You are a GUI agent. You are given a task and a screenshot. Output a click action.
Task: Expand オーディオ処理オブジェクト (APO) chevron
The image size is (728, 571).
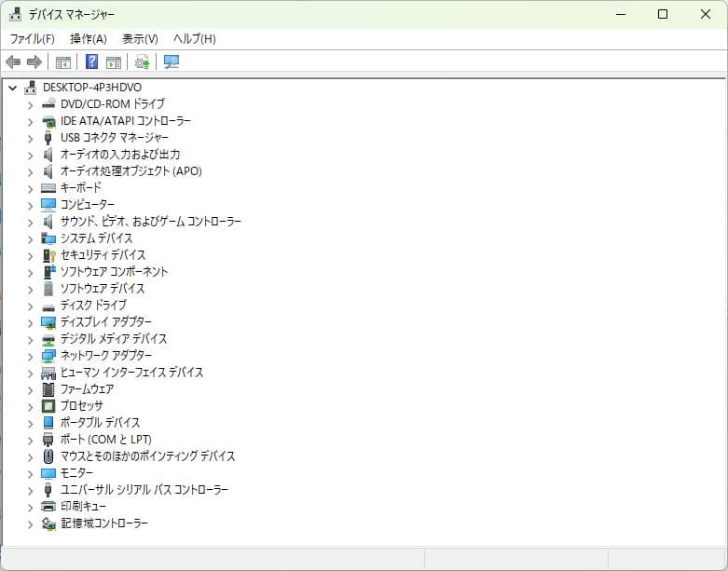(x=30, y=172)
